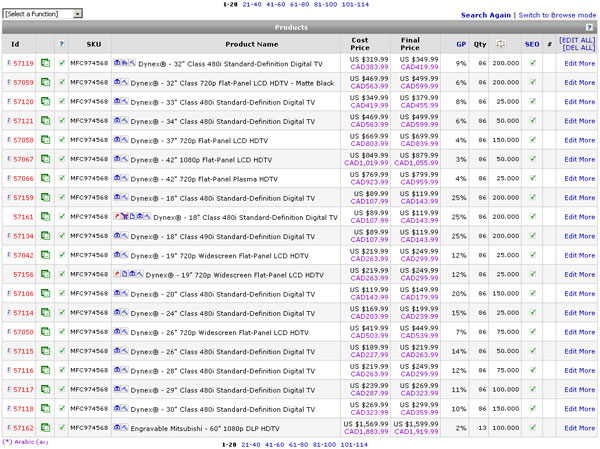The image size is (600, 449).
Task: Open product ID 57118
Action: 23,409
